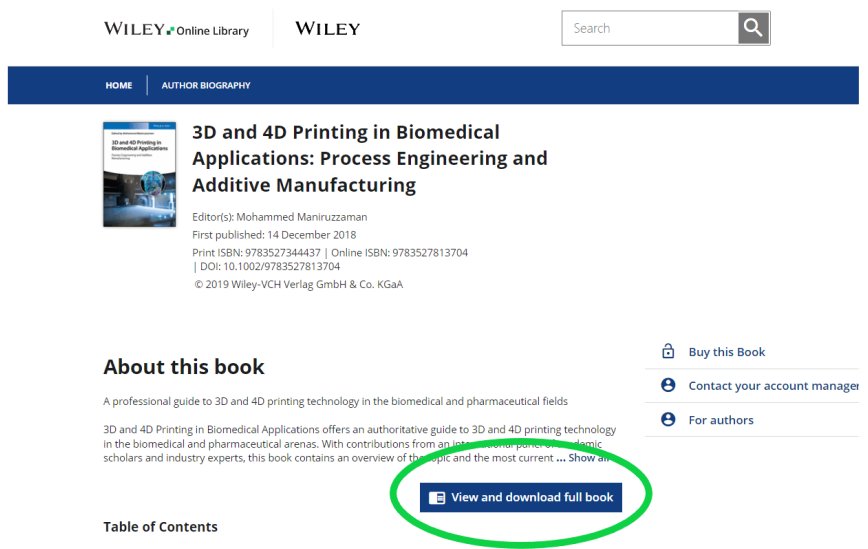Viewport: 868px width, 549px height.
Task: Click the person icon beside Contact your account manager
Action: 668,385
